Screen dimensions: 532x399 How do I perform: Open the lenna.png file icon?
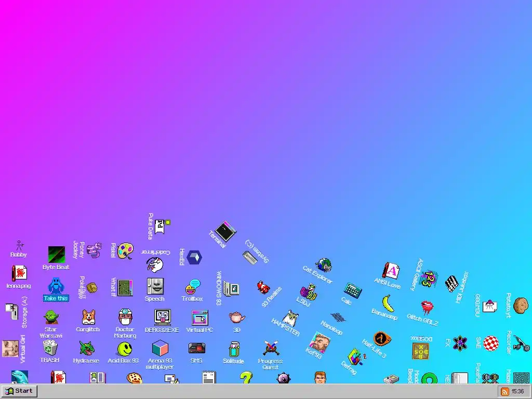[x=19, y=273]
